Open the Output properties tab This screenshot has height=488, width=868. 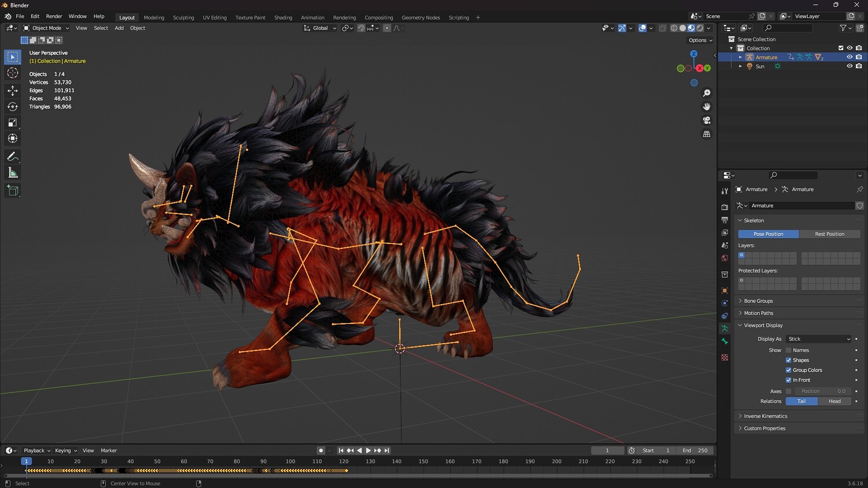point(724,220)
